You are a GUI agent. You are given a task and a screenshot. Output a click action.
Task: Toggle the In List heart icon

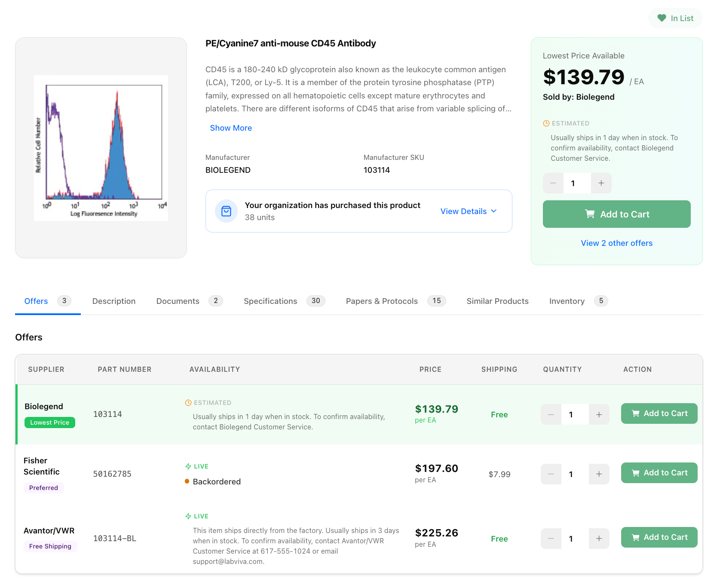[662, 18]
